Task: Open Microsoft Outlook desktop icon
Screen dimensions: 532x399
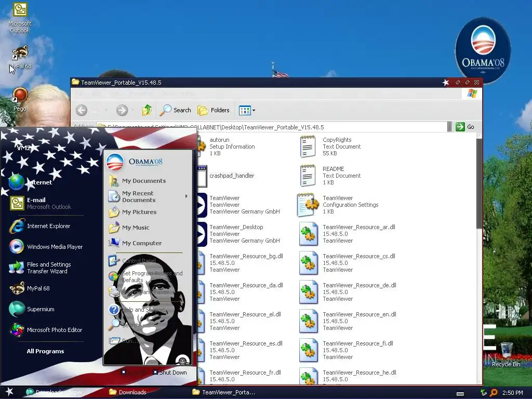Action: click(x=20, y=18)
